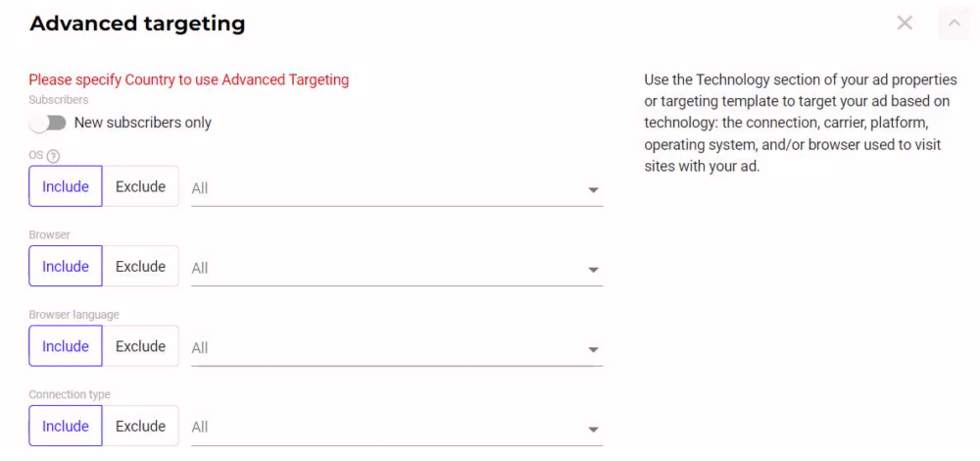Collapse the Advanced targeting section chevron
This screenshot has width=980, height=461.
pyautogui.click(x=955, y=24)
